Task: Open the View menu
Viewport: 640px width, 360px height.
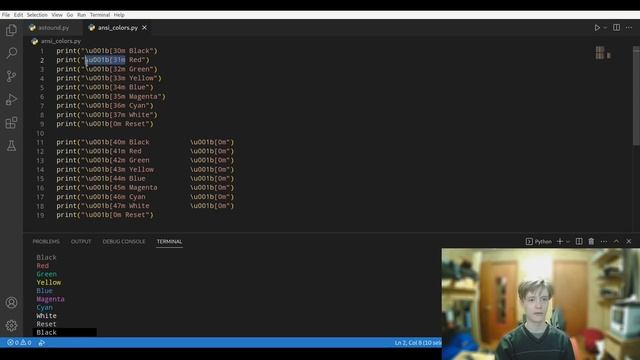Action: pos(57,15)
